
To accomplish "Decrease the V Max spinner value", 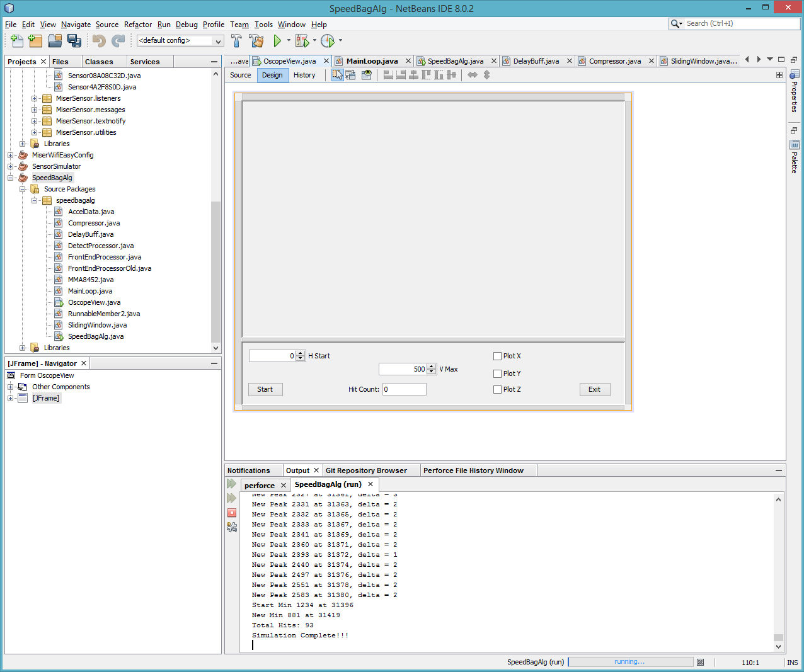I will pyautogui.click(x=432, y=372).
